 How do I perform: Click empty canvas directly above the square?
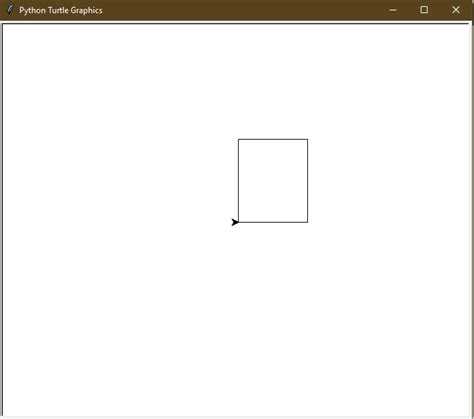click(273, 83)
